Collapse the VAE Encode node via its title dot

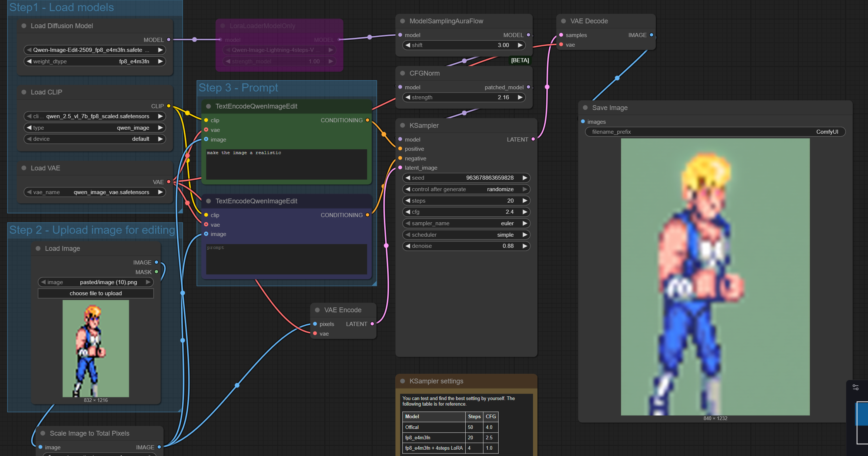317,310
